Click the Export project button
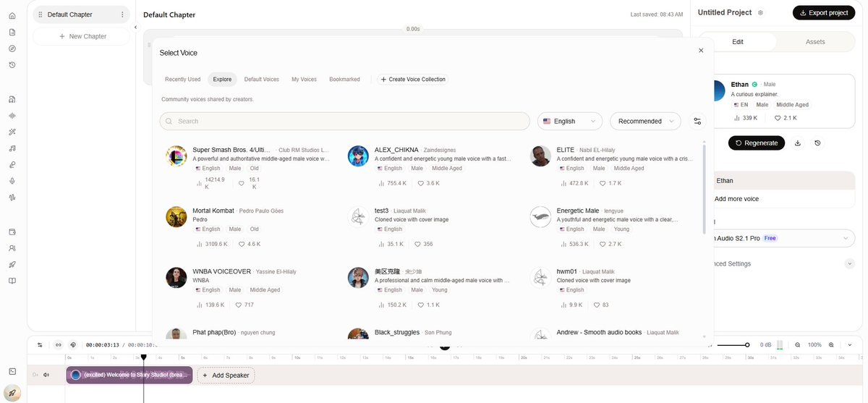This screenshot has height=403, width=868. click(824, 13)
